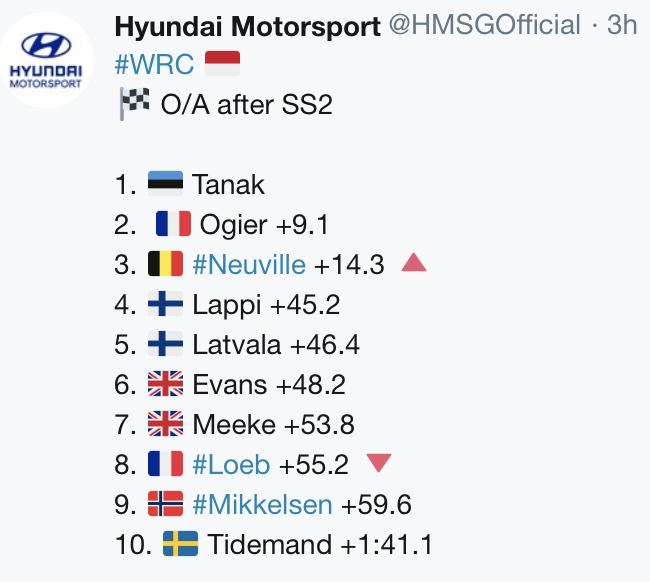This screenshot has width=650, height=582.
Task: Click the Estonian flag beside Tanak
Action: pos(165,183)
